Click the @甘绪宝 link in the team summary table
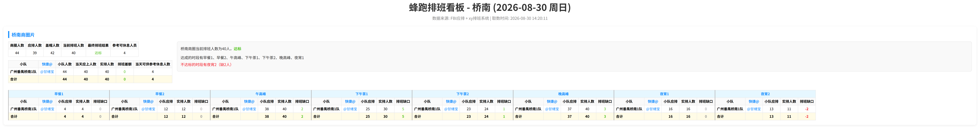Viewport: 980px width, 129px height. tap(47, 72)
